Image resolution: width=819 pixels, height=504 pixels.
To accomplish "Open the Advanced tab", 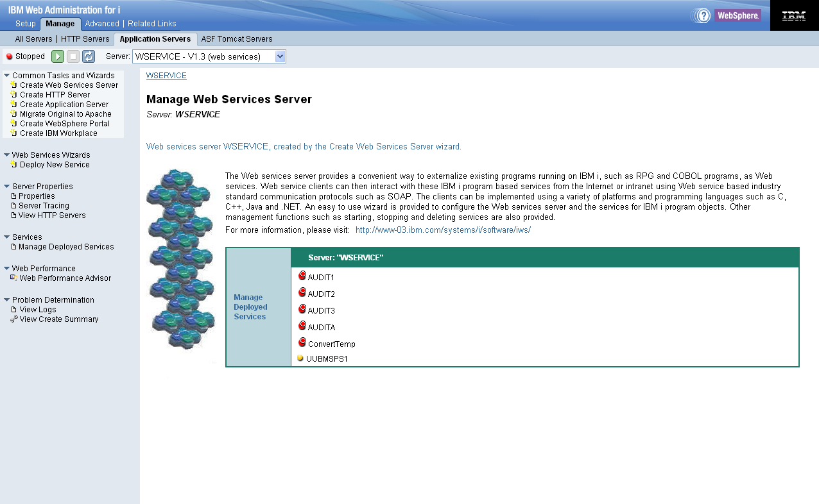I will [102, 24].
